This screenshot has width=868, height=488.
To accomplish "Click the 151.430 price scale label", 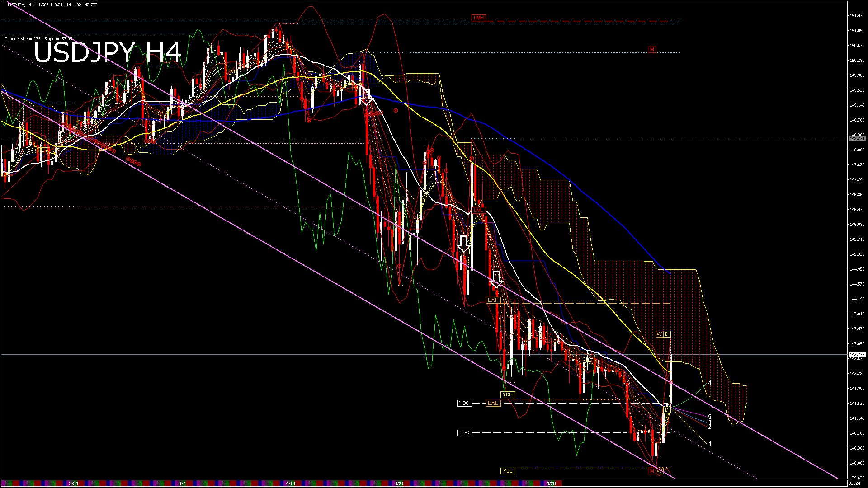I will point(857,16).
